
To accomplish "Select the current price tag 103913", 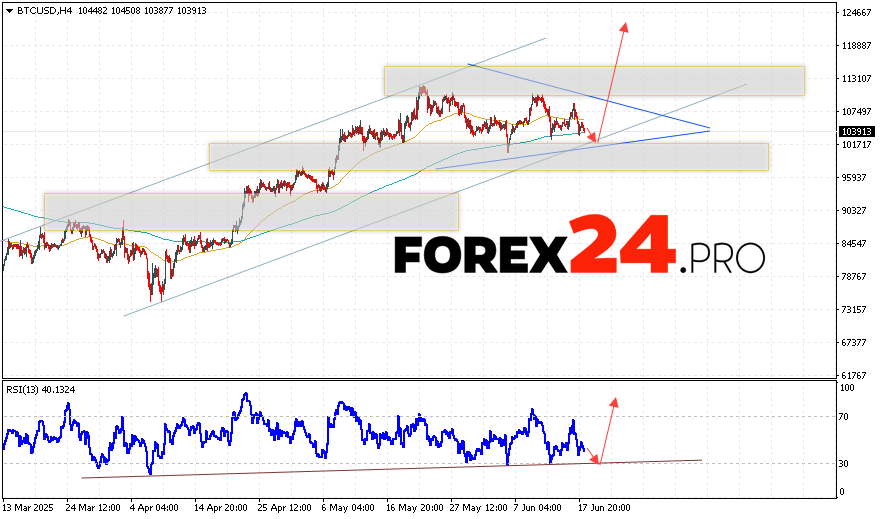I will coord(855,131).
